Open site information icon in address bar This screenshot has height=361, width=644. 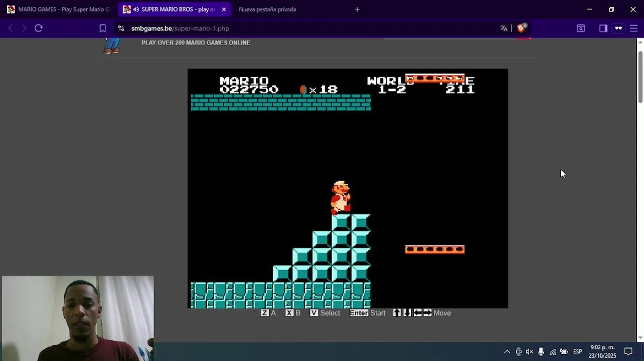(x=121, y=28)
